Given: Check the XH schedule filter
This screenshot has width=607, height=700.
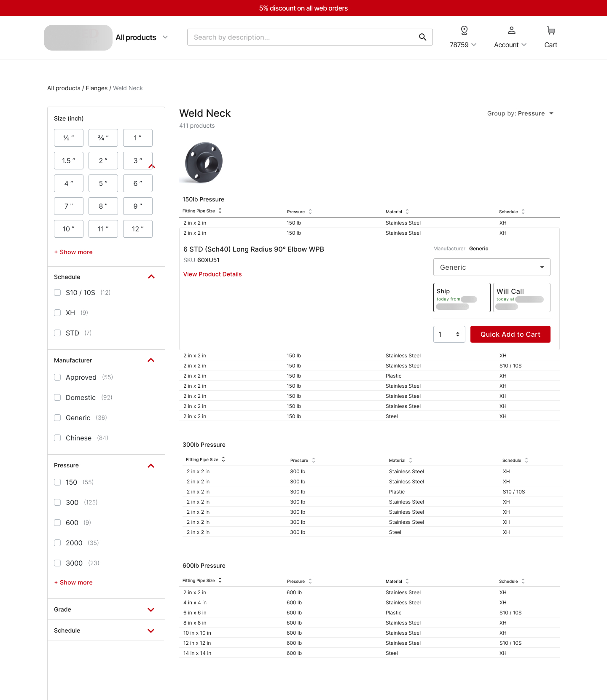Looking at the screenshot, I should 57,313.
